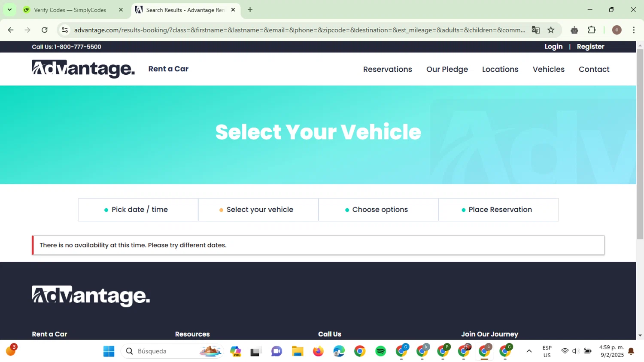Open the Windows Start menu

click(109, 351)
